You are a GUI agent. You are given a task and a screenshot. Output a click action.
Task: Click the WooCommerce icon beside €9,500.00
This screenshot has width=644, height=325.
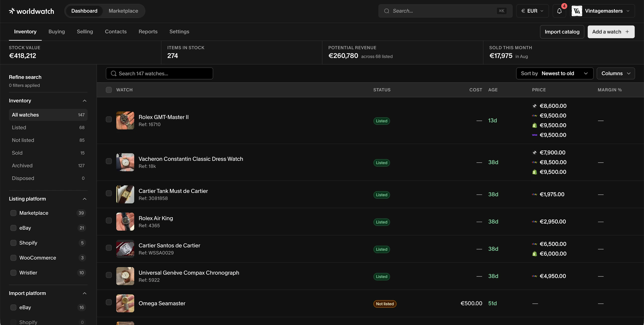click(x=535, y=135)
